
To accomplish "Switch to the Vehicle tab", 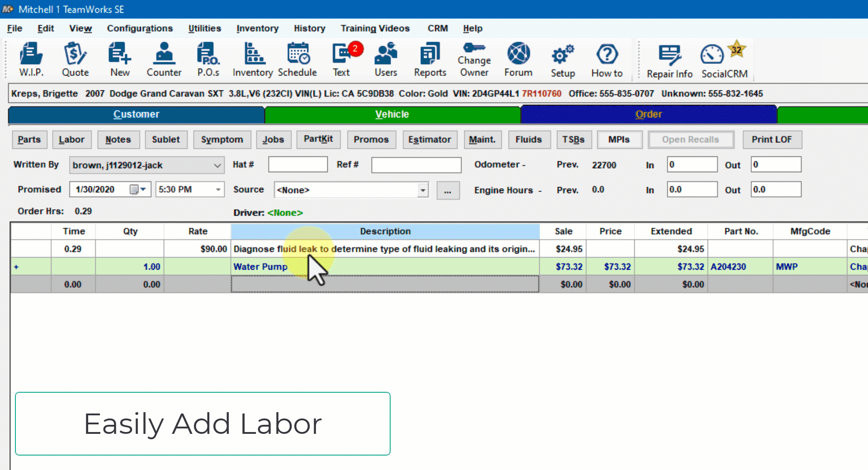I will coord(392,114).
